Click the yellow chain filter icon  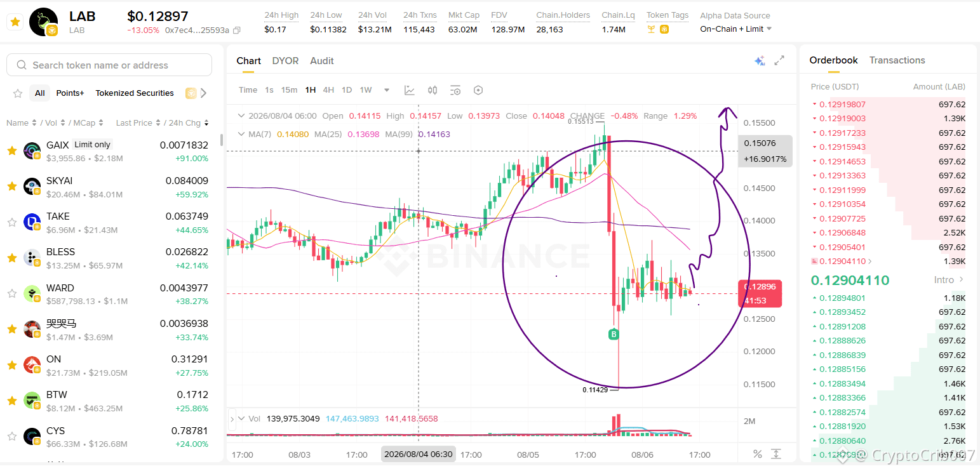coord(191,93)
